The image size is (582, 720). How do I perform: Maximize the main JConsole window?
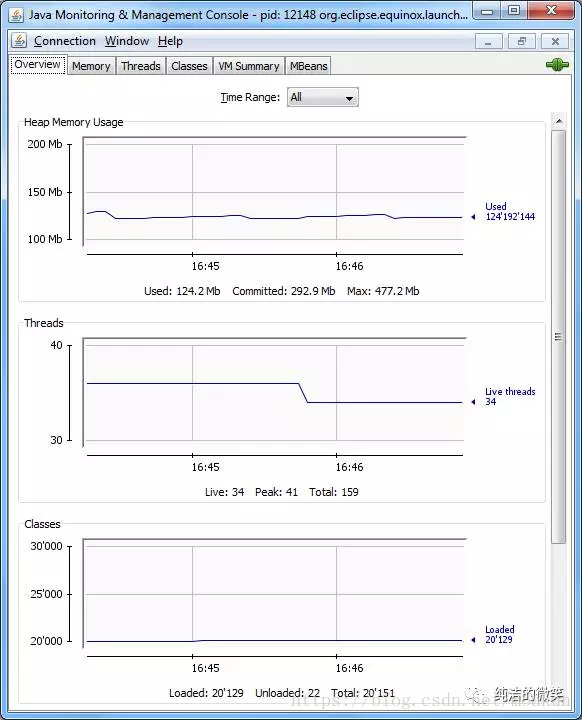tap(514, 11)
